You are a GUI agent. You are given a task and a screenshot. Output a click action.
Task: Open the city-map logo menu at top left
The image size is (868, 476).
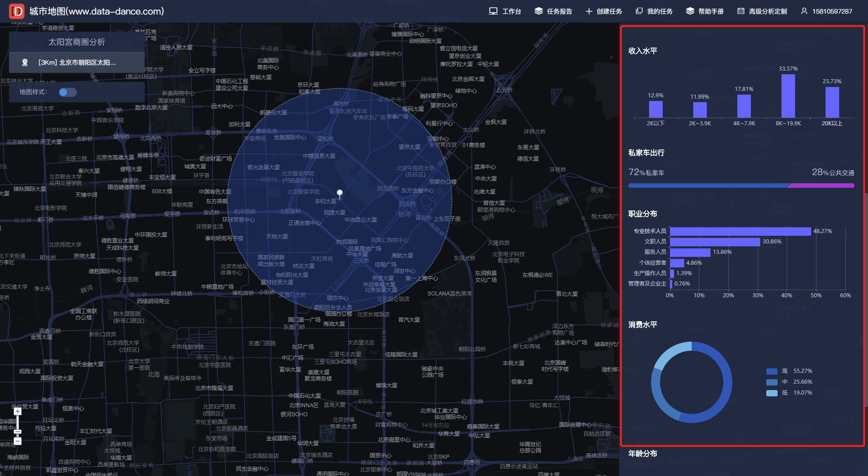pos(16,11)
